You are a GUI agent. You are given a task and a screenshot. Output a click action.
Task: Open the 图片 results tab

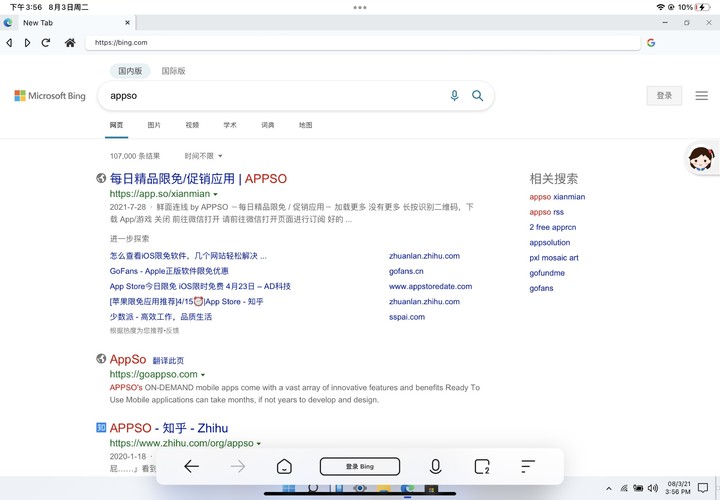coord(154,125)
